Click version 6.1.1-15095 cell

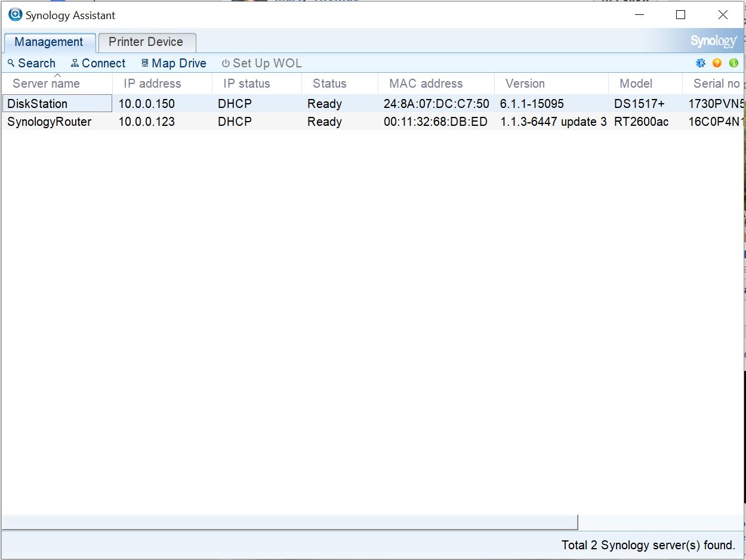point(532,104)
